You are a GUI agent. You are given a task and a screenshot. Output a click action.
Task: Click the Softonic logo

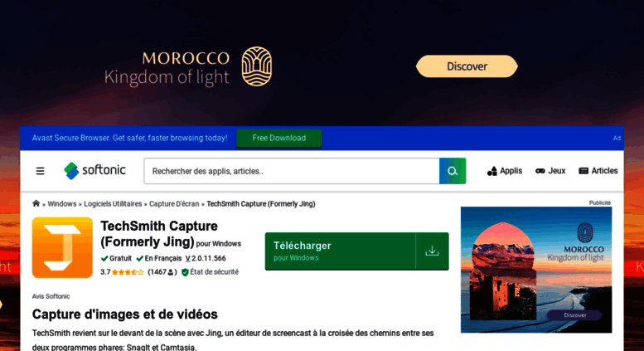(94, 171)
